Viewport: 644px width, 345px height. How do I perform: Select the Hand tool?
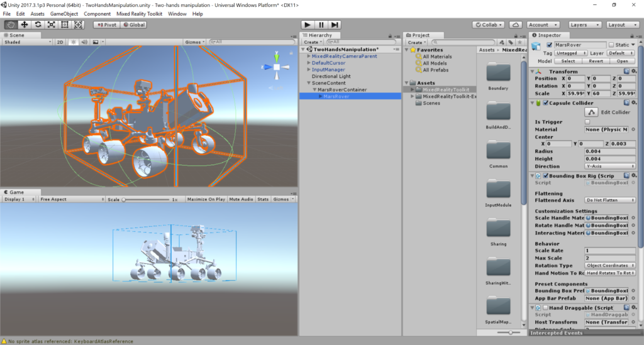click(x=11, y=25)
